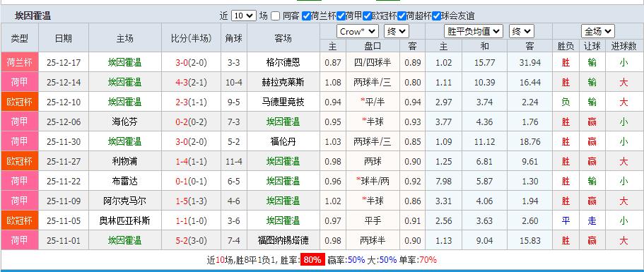Open home team 阿尔克马尔

tap(125, 201)
